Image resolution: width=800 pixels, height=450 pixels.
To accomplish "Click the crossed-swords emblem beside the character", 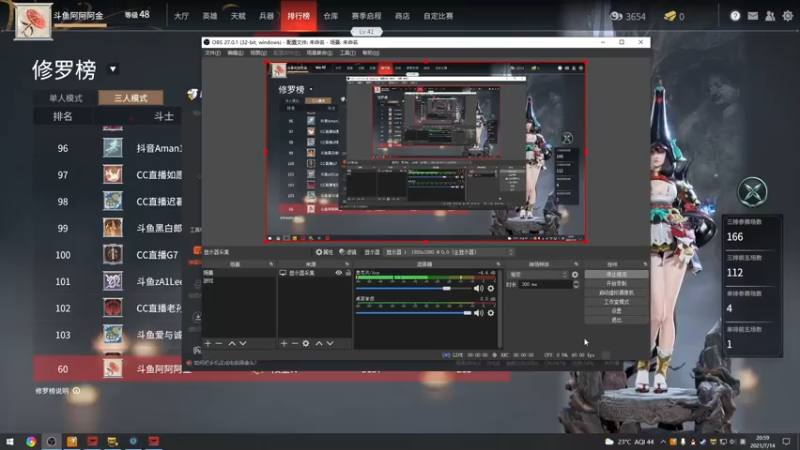I will click(x=753, y=192).
